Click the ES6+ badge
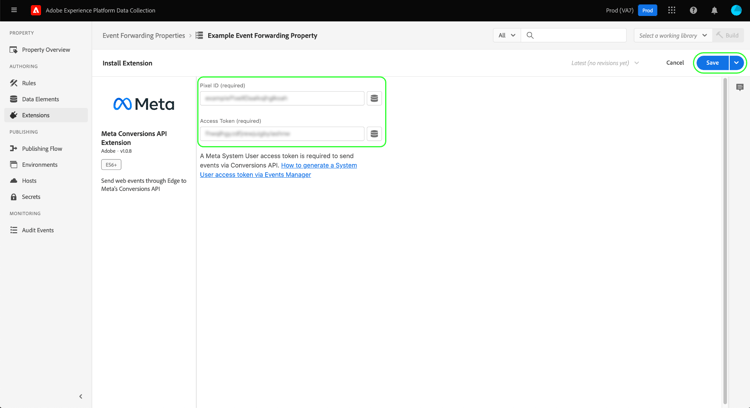This screenshot has width=750, height=408. click(x=111, y=165)
